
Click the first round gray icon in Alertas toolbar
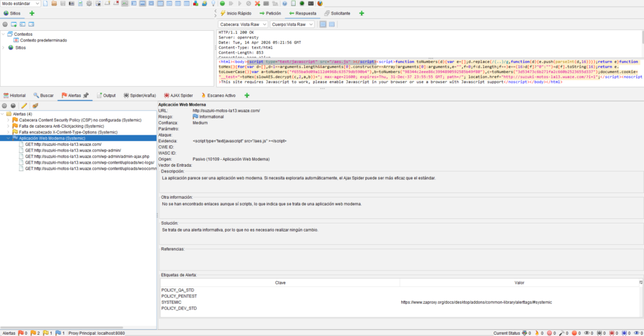tap(4, 106)
